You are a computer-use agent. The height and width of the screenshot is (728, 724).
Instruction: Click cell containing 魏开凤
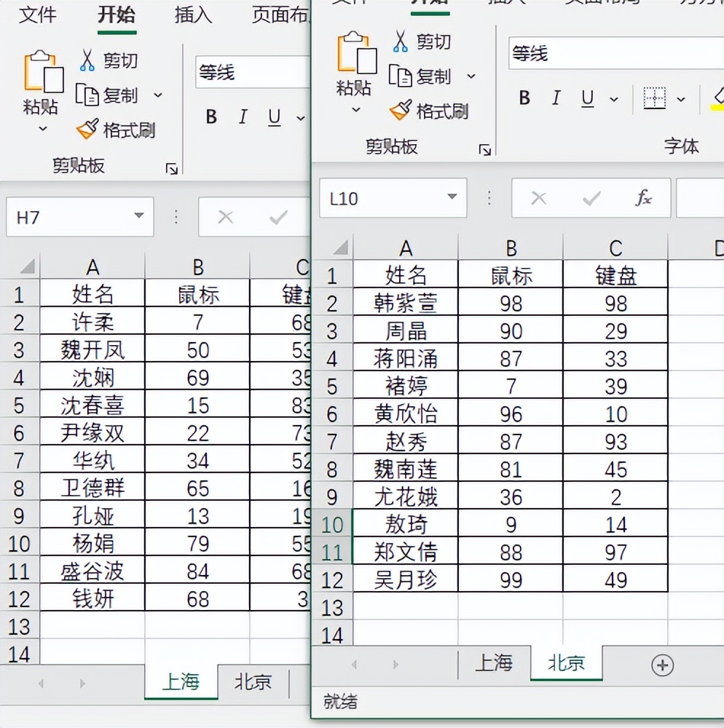(x=93, y=349)
